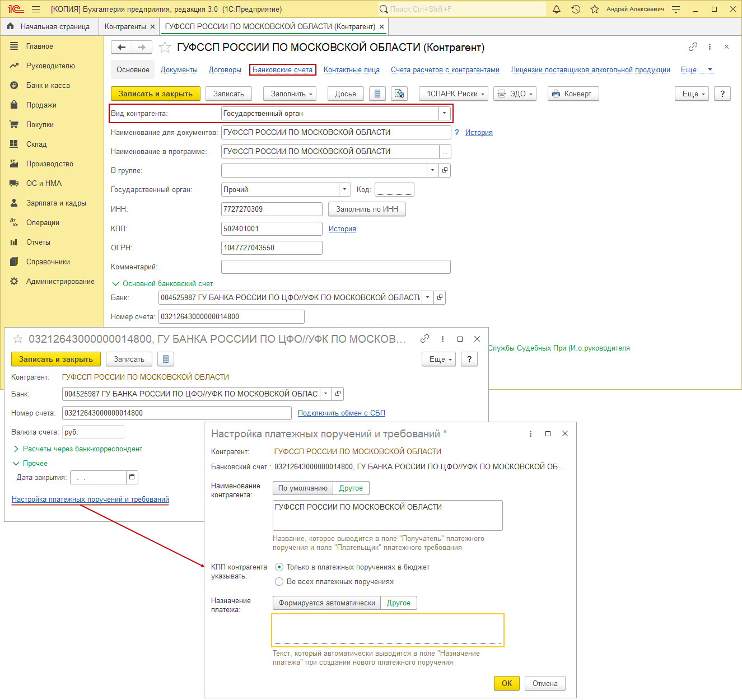The width and height of the screenshot is (742, 700).
Task: Open the Главное section in sidebar
Action: pyautogui.click(x=39, y=46)
